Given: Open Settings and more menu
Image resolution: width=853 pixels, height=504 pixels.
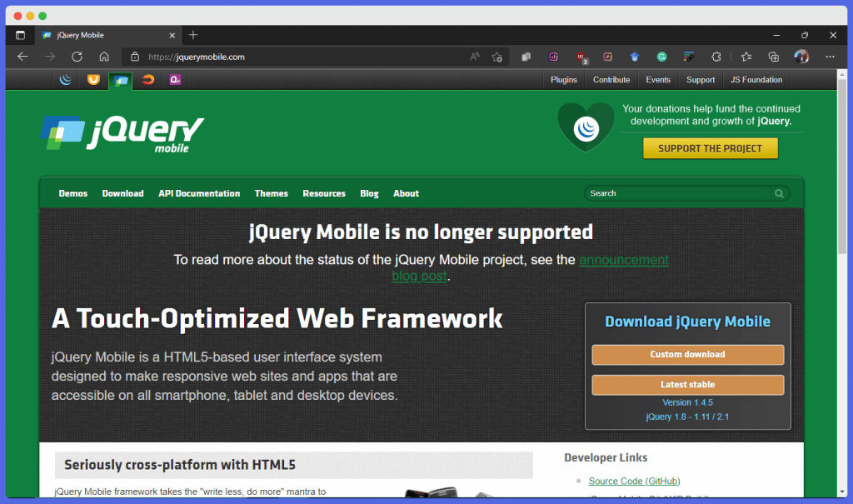Looking at the screenshot, I should pyautogui.click(x=830, y=57).
